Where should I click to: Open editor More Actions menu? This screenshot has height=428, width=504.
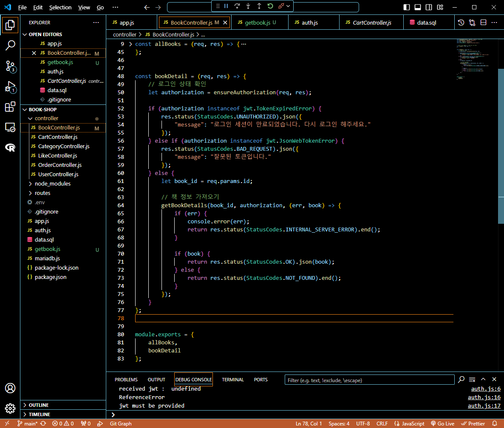[x=494, y=23]
